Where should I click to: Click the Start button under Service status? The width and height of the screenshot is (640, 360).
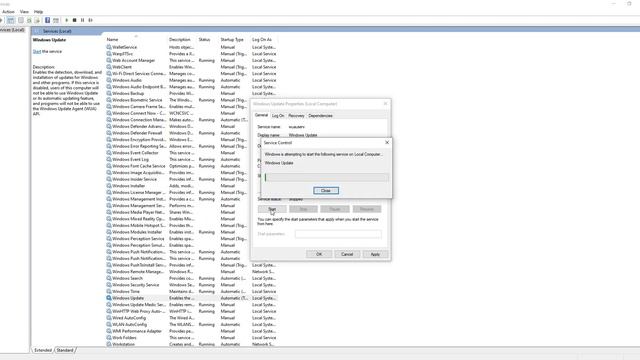pyautogui.click(x=272, y=209)
